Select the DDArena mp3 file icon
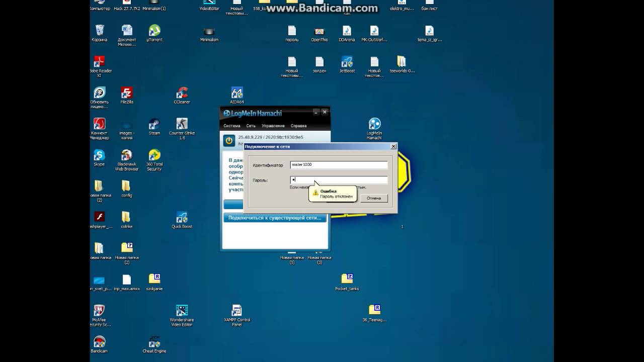644x362 pixels. tap(347, 33)
